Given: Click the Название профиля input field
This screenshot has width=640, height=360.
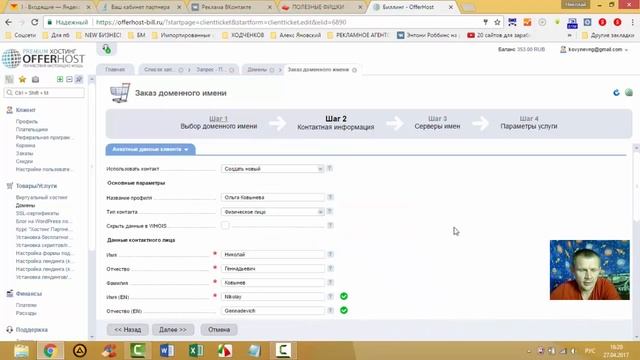Looking at the screenshot, I should 272,197.
